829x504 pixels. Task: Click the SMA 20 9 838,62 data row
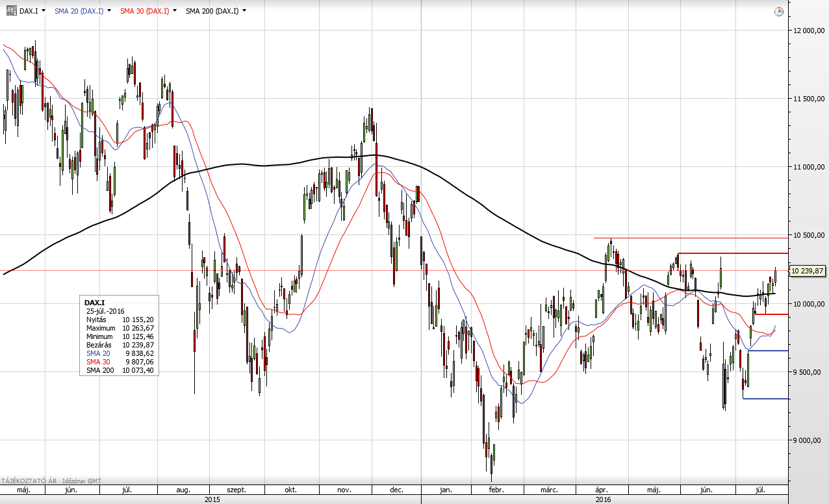coord(120,353)
